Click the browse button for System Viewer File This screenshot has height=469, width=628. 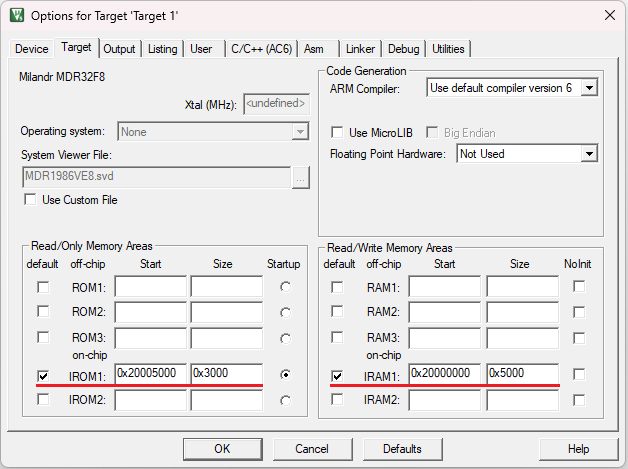[301, 177]
